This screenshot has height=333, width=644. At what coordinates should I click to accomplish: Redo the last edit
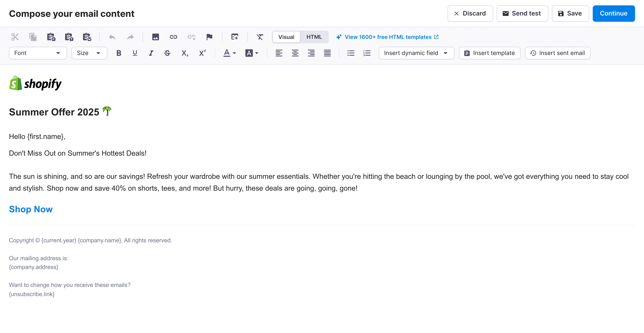(130, 37)
